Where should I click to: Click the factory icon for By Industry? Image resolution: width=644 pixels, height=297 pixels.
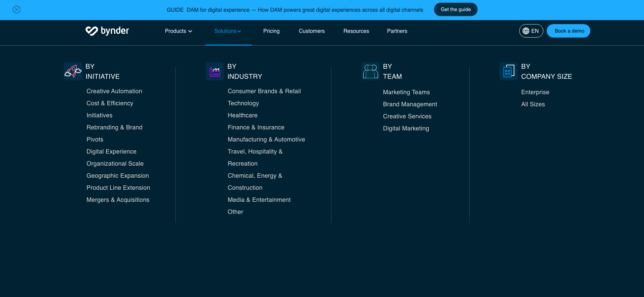(215, 71)
